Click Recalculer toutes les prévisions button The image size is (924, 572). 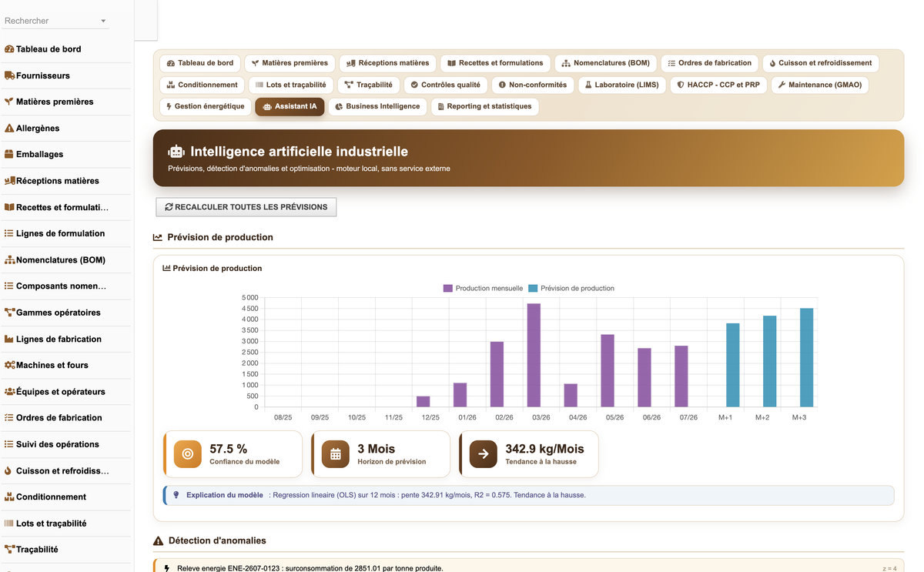click(246, 207)
